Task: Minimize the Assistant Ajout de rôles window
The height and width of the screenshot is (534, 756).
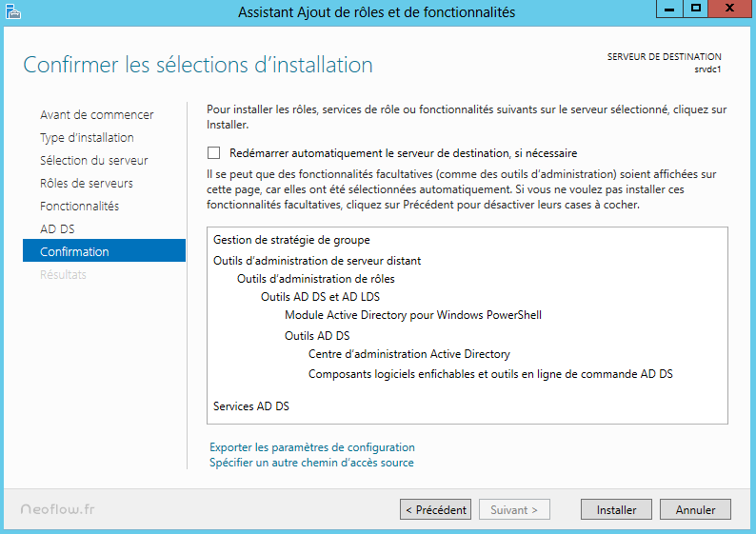Action: click(x=669, y=9)
